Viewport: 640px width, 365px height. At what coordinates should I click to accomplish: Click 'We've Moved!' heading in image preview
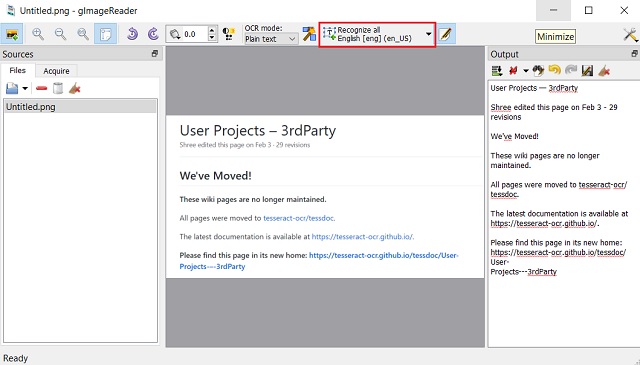point(215,176)
